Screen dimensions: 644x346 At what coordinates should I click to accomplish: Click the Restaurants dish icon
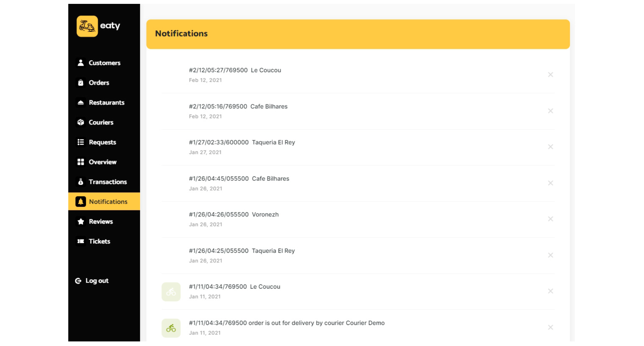pos(81,102)
